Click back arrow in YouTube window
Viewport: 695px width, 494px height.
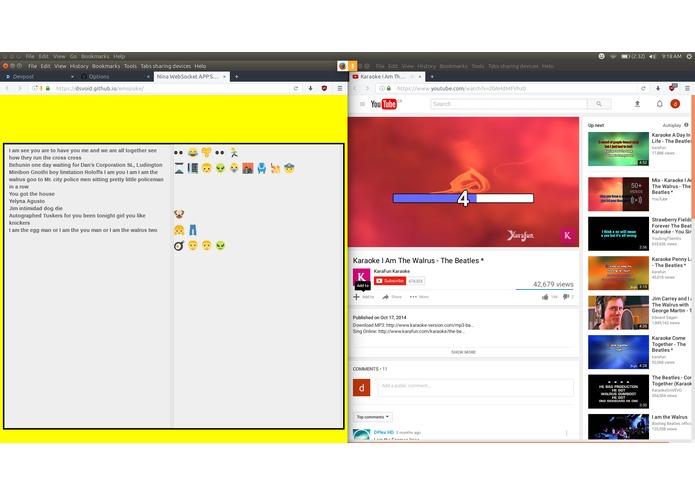tap(355, 89)
